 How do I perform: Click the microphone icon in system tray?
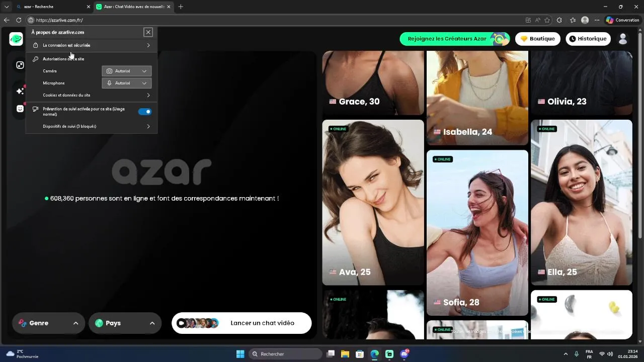pos(577,354)
